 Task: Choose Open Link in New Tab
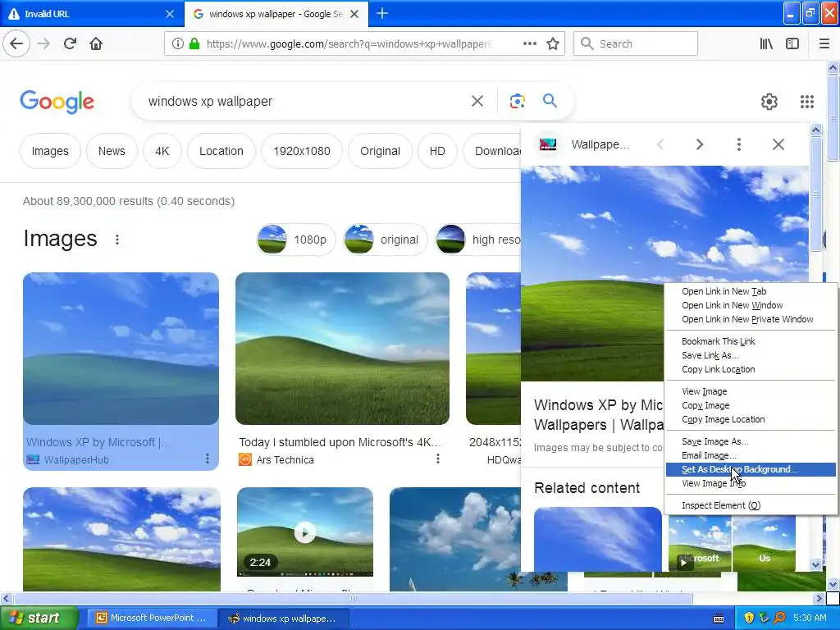coord(751,291)
